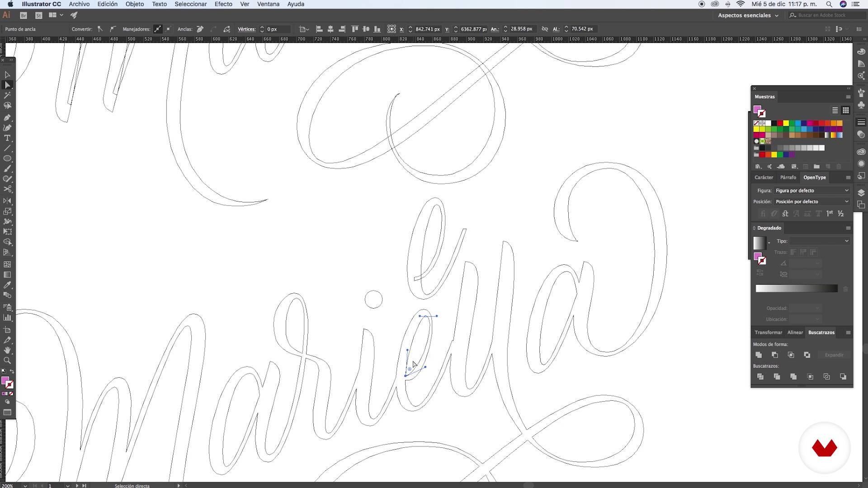Viewport: 868px width, 488px height.
Task: Select the Magic Wand tool
Action: (7, 95)
